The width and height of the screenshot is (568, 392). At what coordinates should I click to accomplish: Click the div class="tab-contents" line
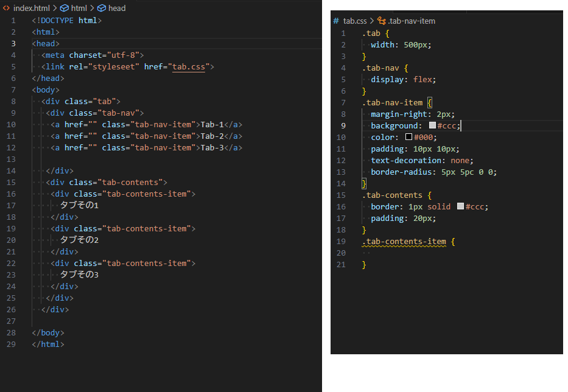pos(107,182)
